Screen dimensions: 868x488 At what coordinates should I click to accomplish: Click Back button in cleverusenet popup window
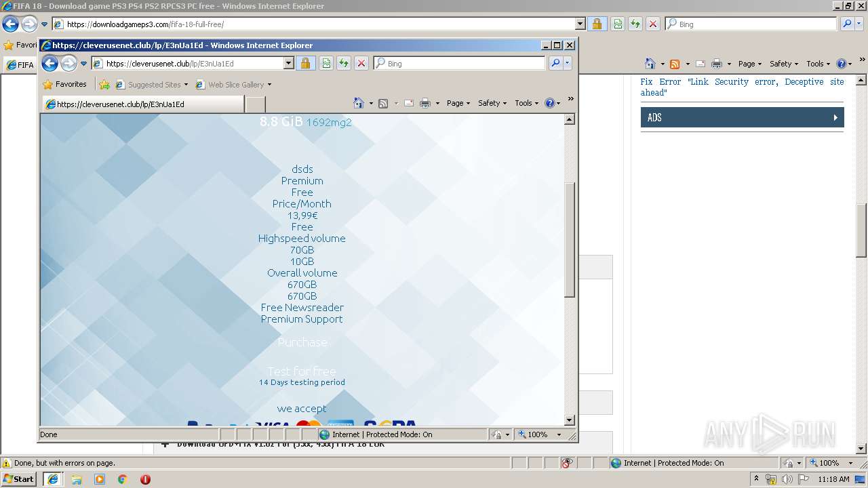coord(50,63)
